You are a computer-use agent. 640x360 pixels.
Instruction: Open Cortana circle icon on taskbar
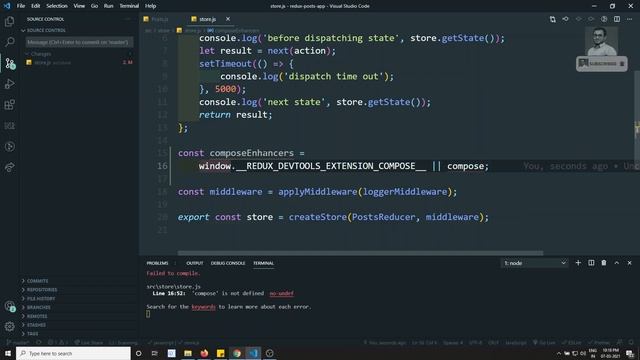138,353
